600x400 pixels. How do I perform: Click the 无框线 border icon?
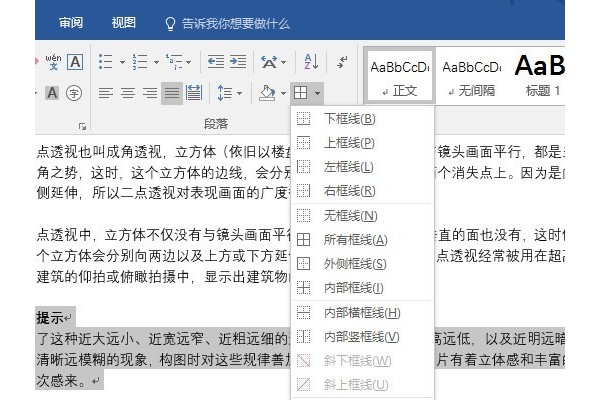[x=303, y=216]
